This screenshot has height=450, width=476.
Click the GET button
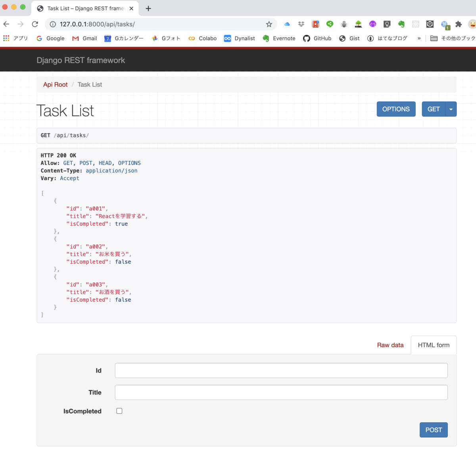pos(433,109)
